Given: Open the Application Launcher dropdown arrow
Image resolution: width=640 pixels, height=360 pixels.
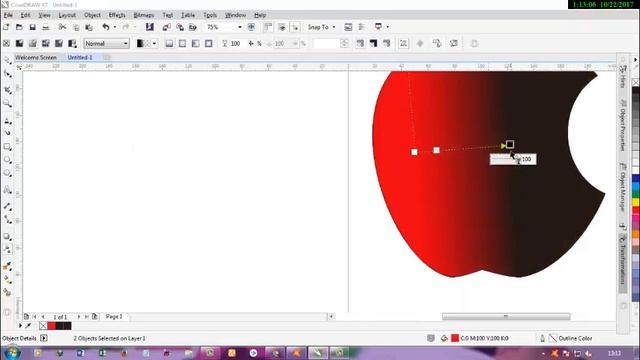Looking at the screenshot, I should (x=387, y=27).
